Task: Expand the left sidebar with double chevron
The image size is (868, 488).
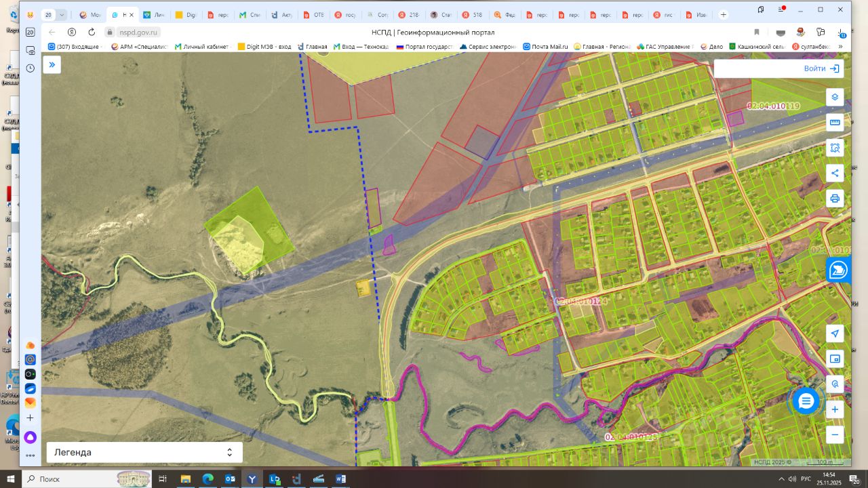Action: pos(52,64)
